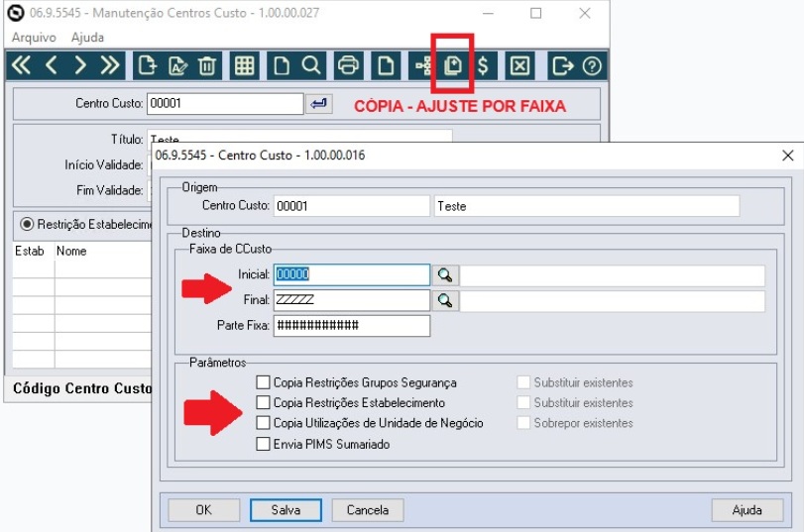
Task: Click the dollar sign icon
Action: tap(483, 66)
